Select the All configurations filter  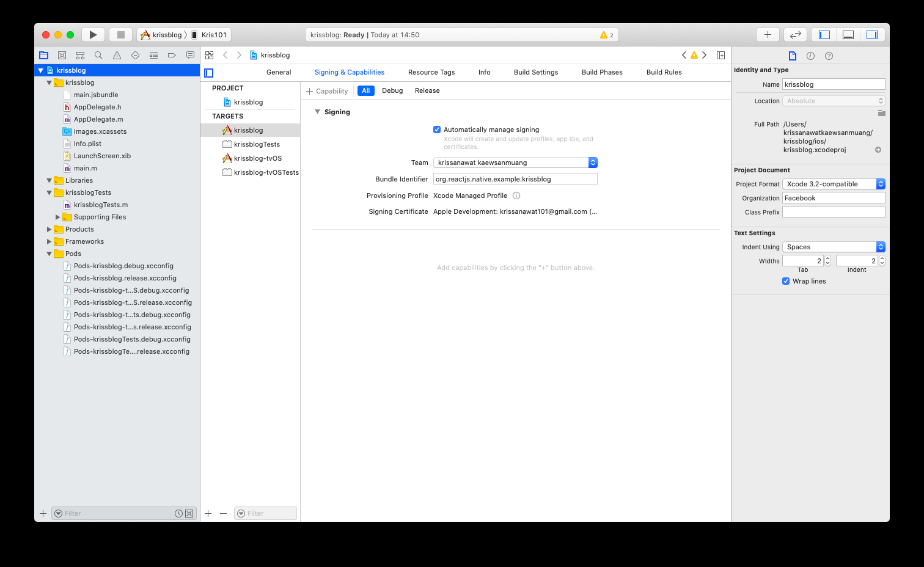click(366, 90)
